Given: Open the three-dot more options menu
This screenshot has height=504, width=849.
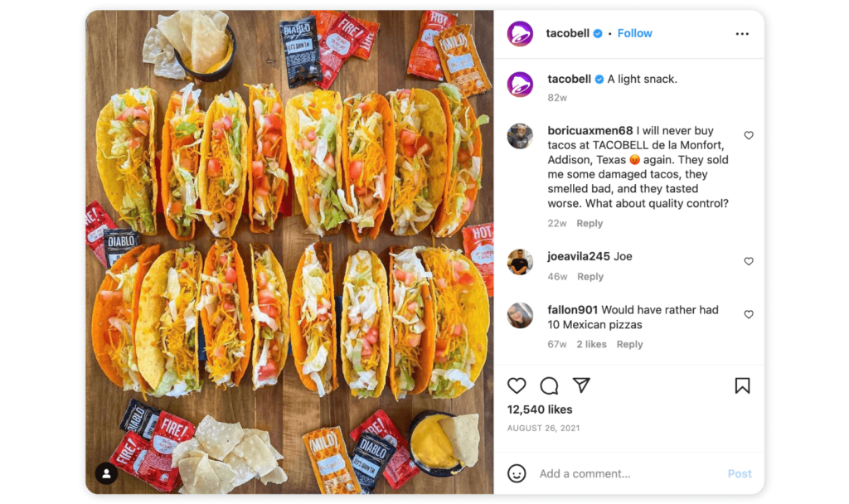Looking at the screenshot, I should [x=742, y=33].
